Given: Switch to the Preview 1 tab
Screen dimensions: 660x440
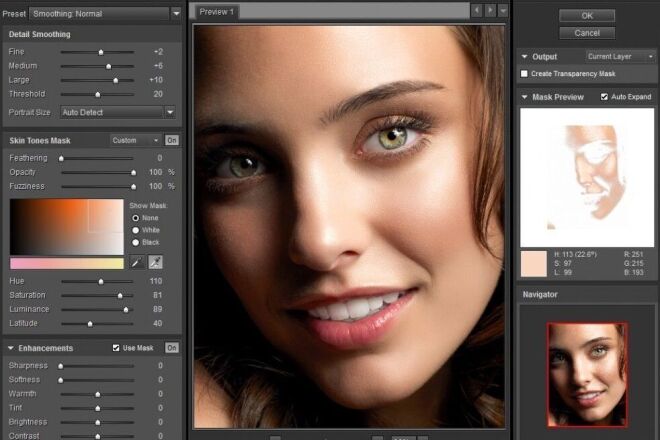Looking at the screenshot, I should click(x=216, y=11).
